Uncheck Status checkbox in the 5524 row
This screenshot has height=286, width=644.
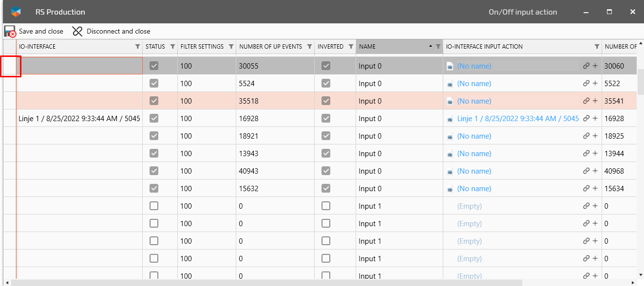(x=154, y=84)
